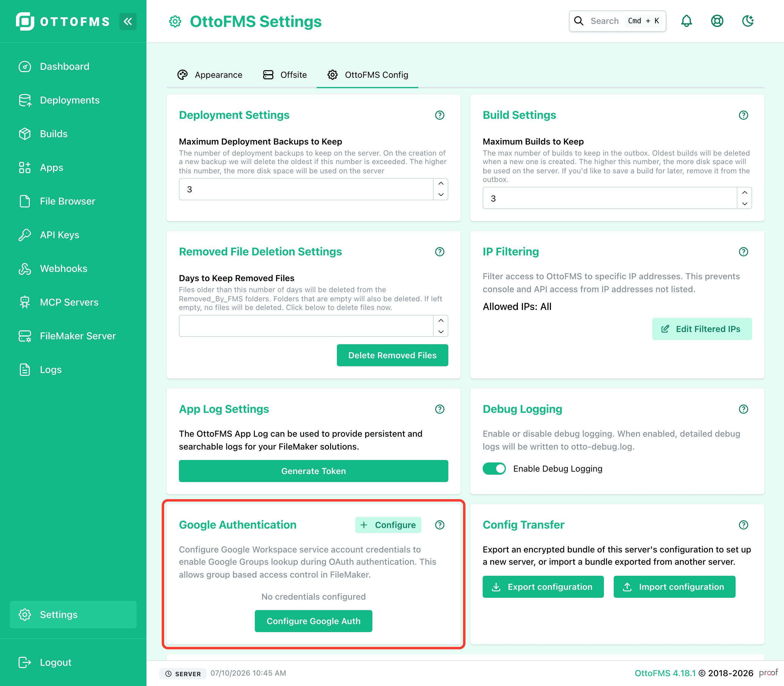The height and width of the screenshot is (686, 784).
Task: Click the MCP Servers robot icon
Action: 25,303
